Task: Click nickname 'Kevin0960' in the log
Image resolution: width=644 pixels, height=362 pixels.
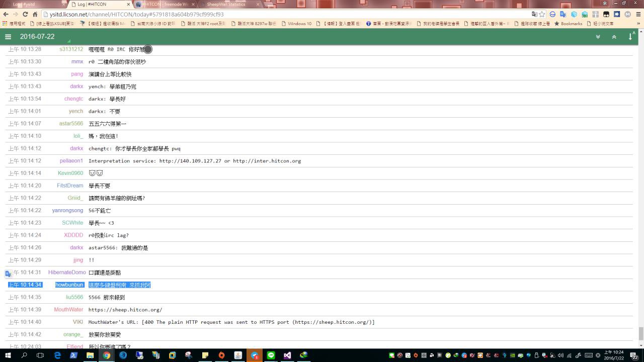Action: point(70,173)
